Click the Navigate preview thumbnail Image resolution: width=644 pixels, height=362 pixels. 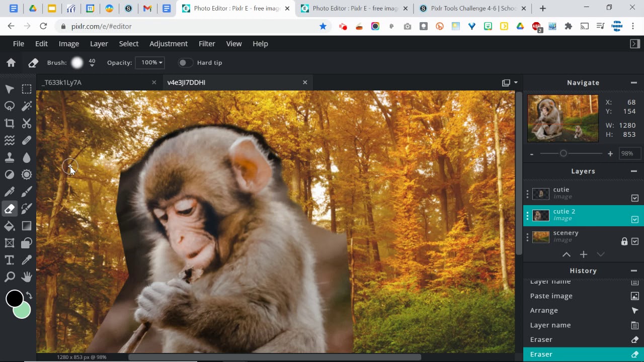click(x=563, y=118)
